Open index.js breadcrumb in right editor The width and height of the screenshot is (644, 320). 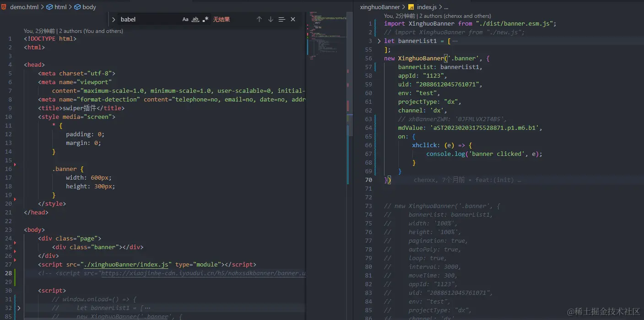tap(427, 7)
